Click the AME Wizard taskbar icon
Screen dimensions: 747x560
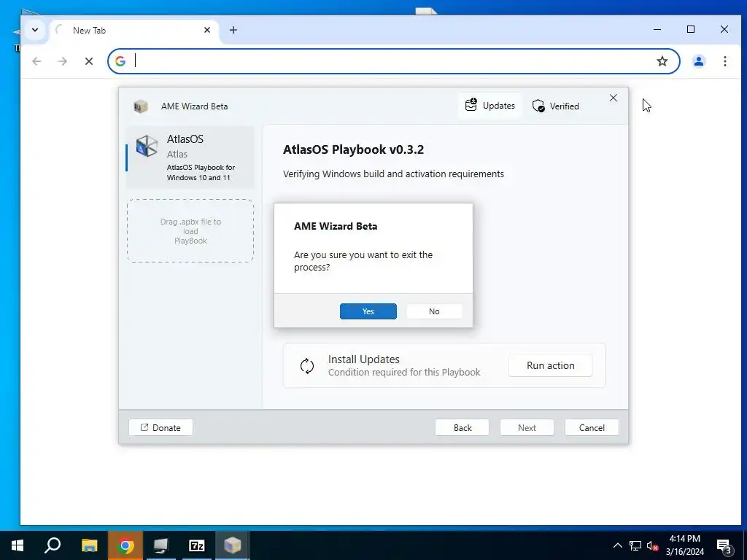233,545
